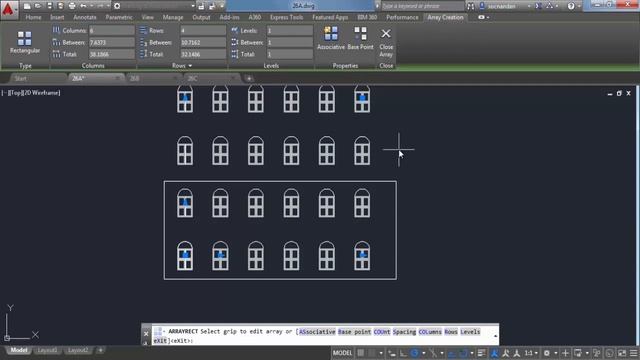Toggle MODEL space button in status bar
640x360 pixels.
coord(342,353)
